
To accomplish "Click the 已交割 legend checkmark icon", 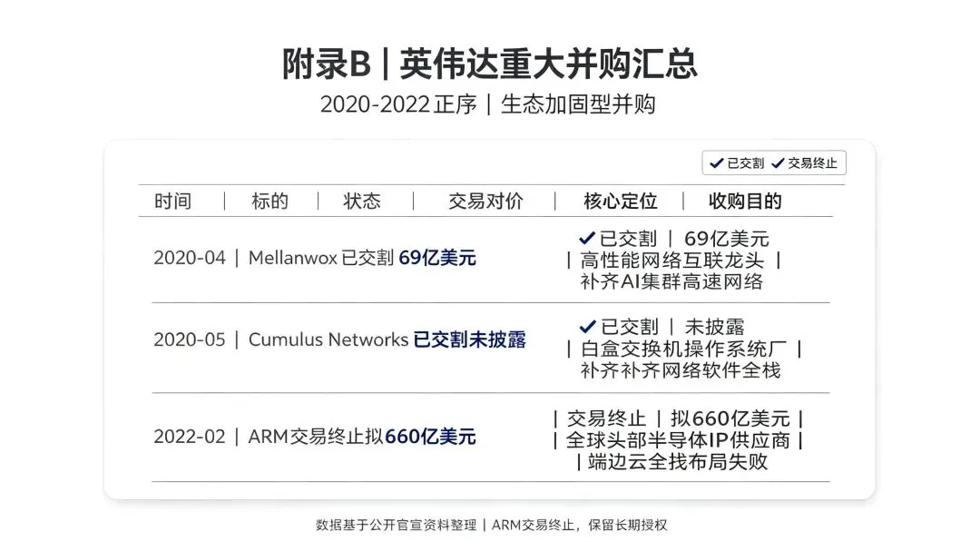I will (717, 163).
